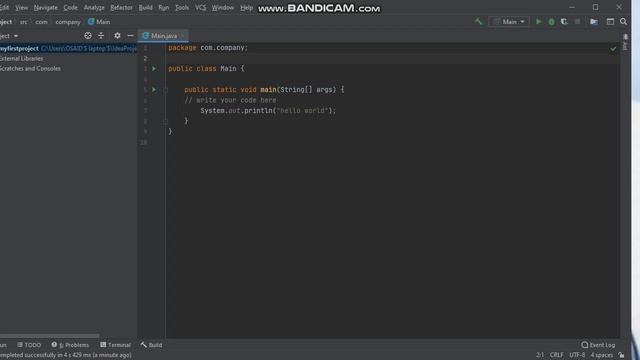Click the fold end marker at closing brace
The image size is (640, 360).
point(165,121)
